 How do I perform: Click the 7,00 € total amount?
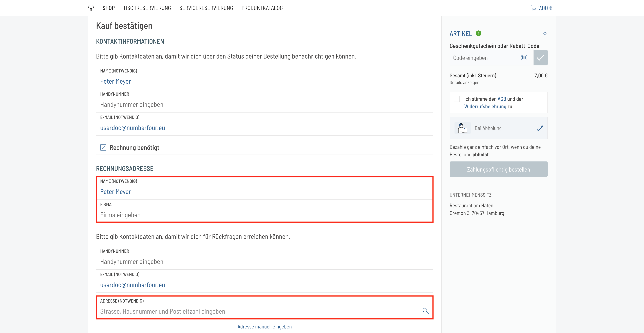click(541, 76)
